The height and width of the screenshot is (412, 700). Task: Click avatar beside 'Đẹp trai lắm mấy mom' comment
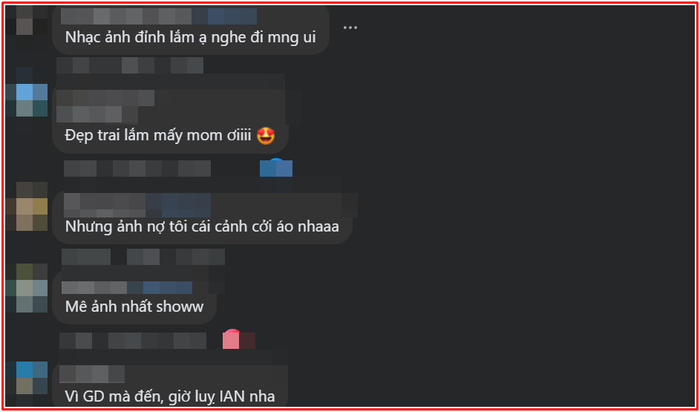[x=31, y=100]
